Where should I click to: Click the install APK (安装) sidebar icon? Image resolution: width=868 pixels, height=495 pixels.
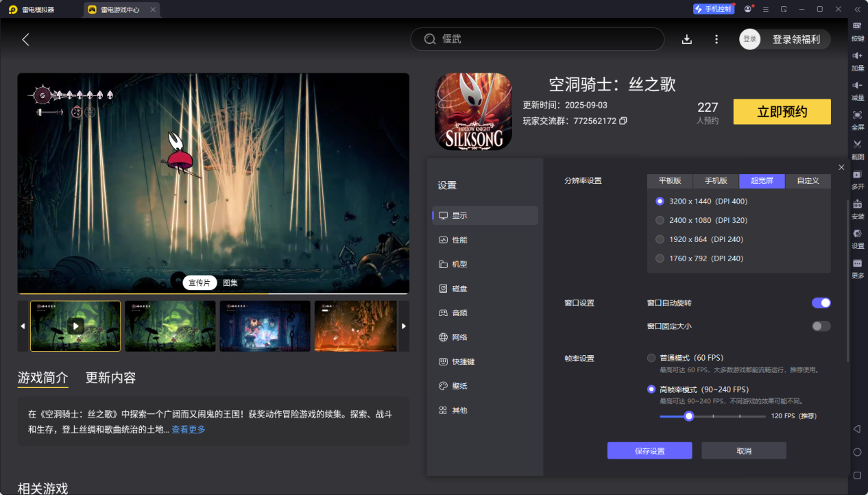(857, 204)
